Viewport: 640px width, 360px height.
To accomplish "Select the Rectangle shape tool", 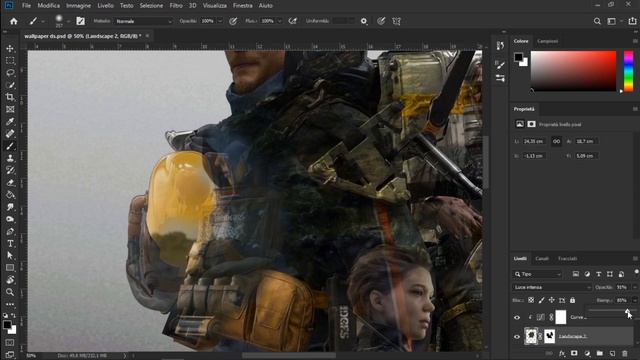I will pos(10,268).
